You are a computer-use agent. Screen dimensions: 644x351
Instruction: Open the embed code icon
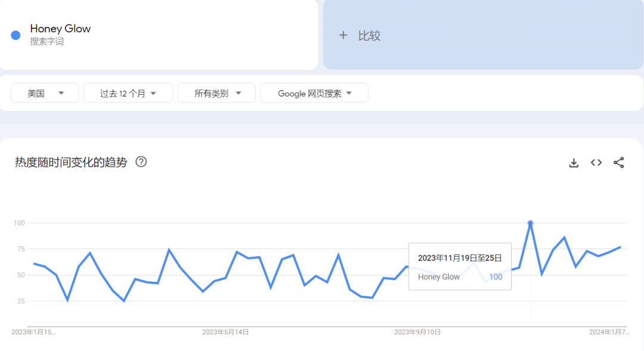[x=596, y=163]
